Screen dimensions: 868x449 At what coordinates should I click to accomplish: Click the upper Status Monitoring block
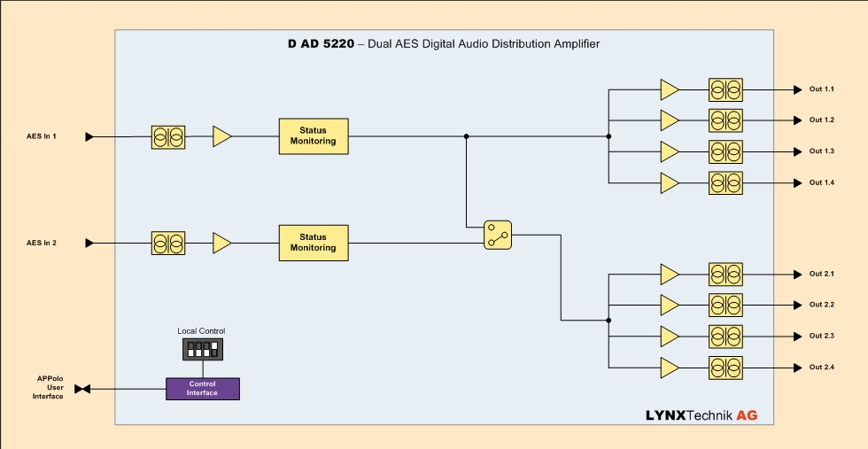[x=314, y=135]
